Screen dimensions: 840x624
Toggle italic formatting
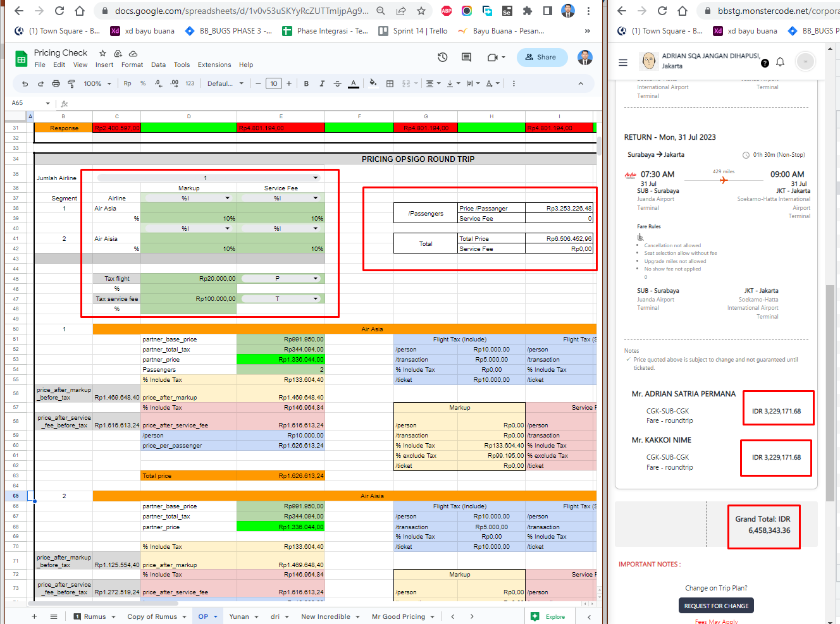click(322, 83)
